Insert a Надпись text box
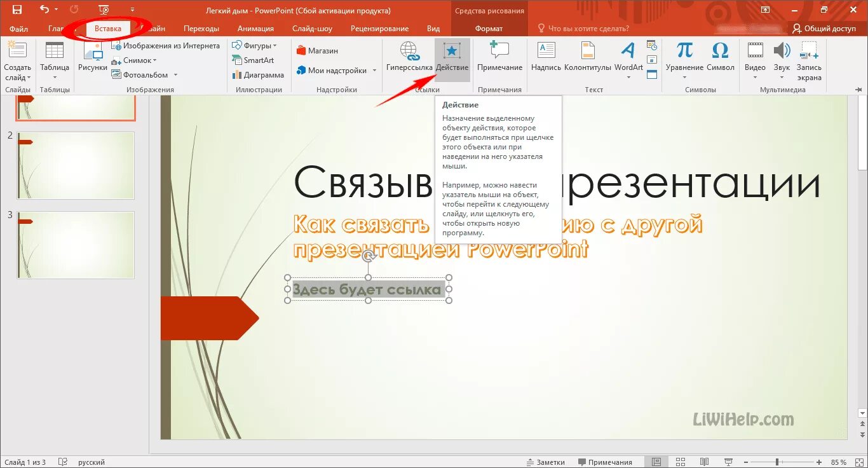 546,56
